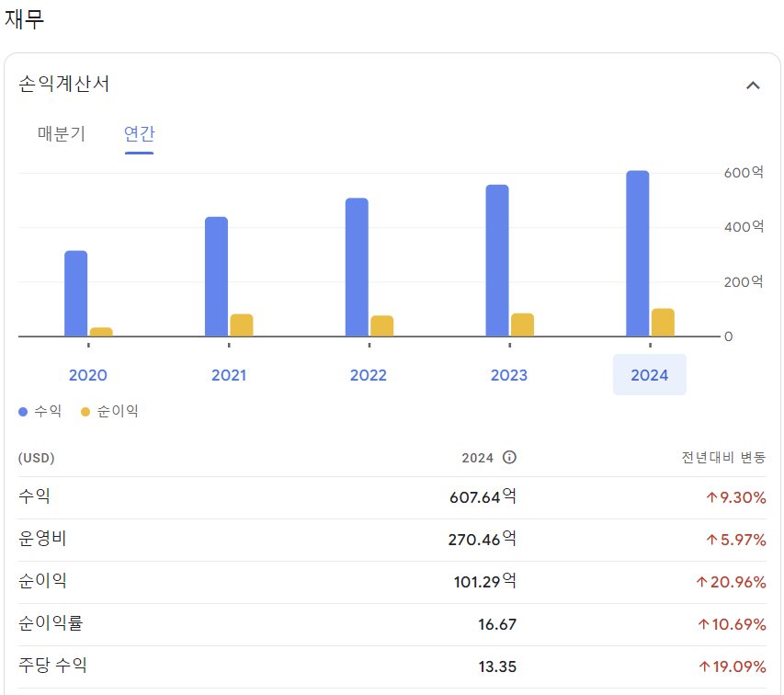Click the 400억 axis label
Image resolution: width=784 pixels, height=695 pixels.
[744, 227]
